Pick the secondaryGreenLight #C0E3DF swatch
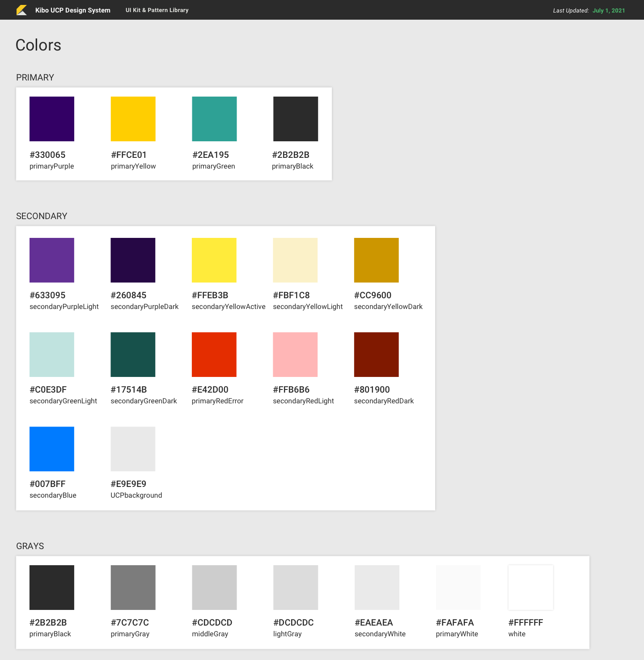The width and height of the screenshot is (644, 660). (x=52, y=355)
